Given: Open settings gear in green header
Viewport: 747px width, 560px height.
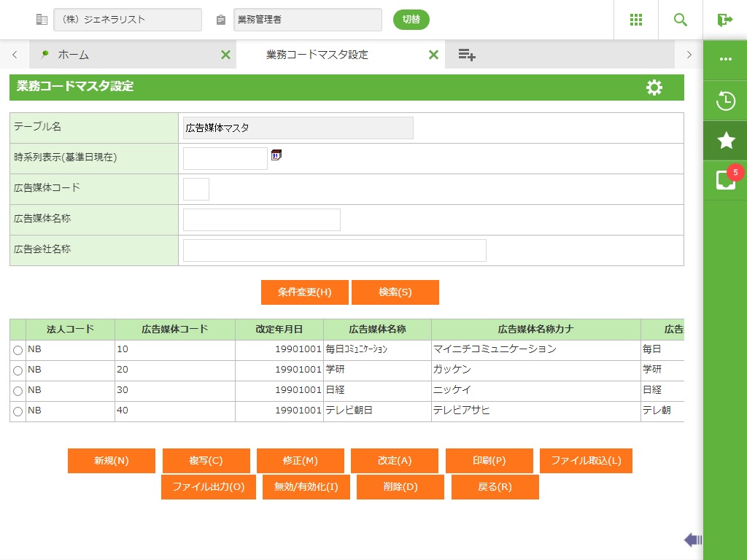Looking at the screenshot, I should [654, 87].
